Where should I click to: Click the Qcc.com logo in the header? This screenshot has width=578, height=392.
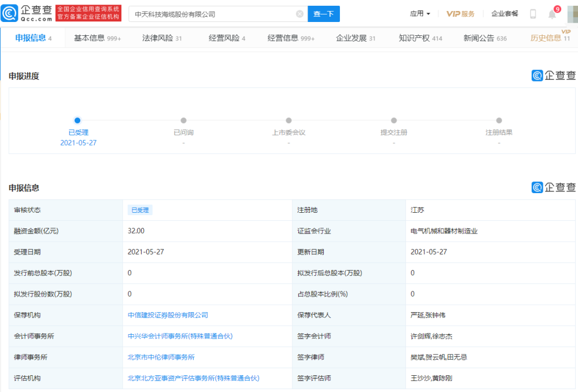pyautogui.click(x=27, y=13)
